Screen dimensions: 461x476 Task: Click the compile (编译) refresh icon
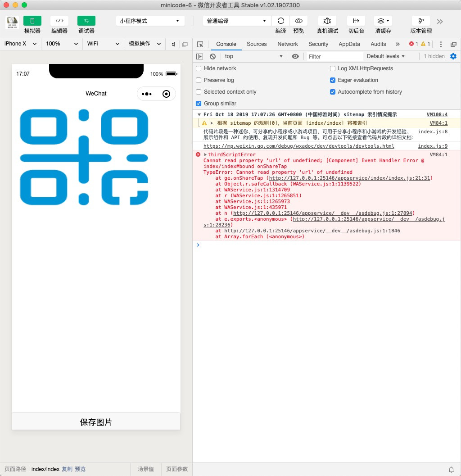pos(281,21)
